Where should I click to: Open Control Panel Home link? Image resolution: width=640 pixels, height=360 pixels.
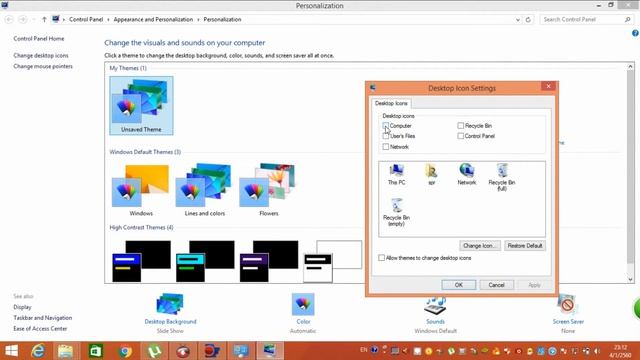click(39, 38)
